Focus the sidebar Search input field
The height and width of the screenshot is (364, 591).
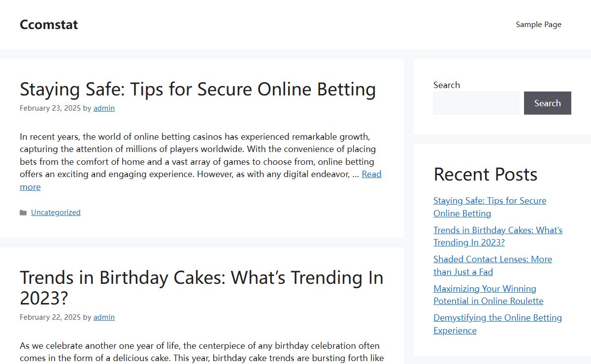(x=476, y=103)
